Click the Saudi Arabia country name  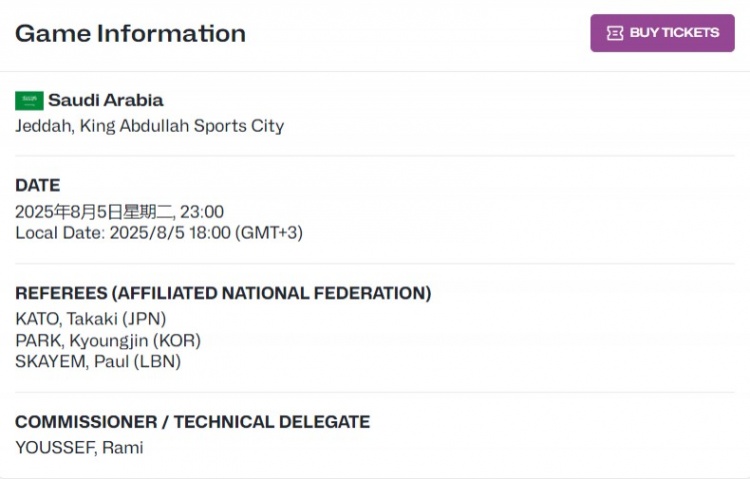point(105,100)
